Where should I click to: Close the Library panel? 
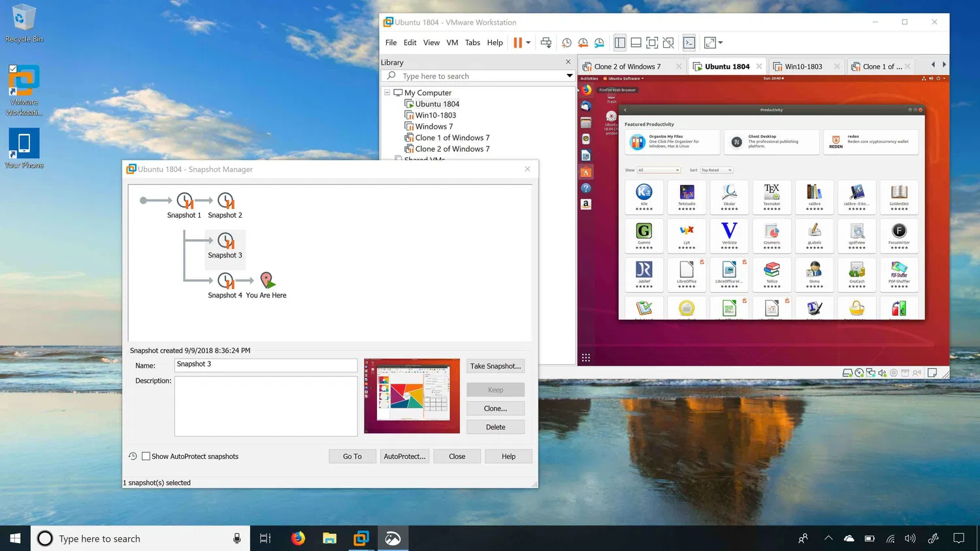pyautogui.click(x=568, y=62)
